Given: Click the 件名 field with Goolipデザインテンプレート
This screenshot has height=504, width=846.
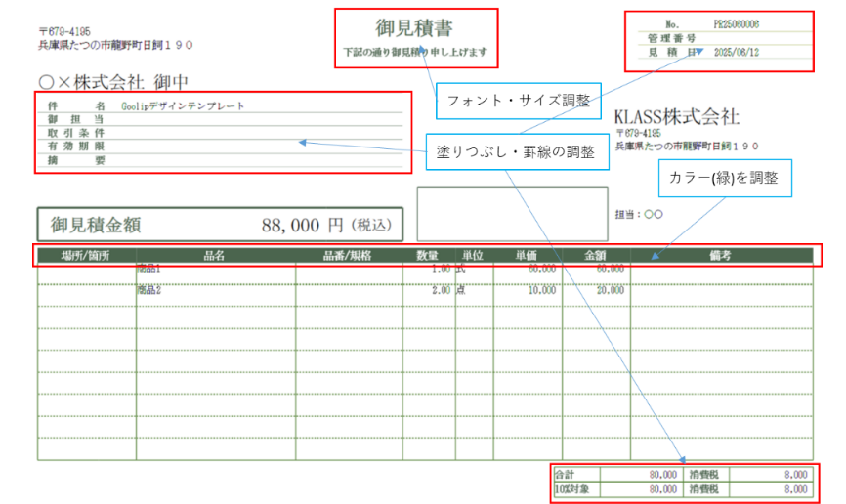Looking at the screenshot, I should (184, 106).
